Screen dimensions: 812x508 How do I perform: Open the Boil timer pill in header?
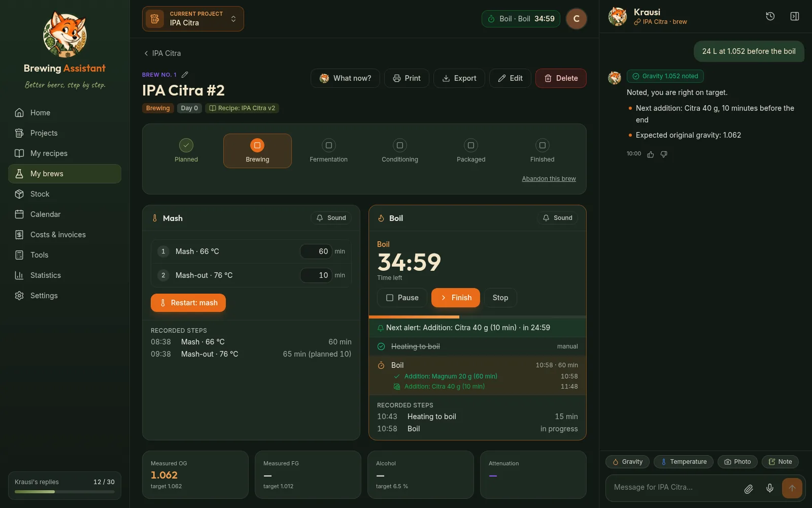(521, 19)
